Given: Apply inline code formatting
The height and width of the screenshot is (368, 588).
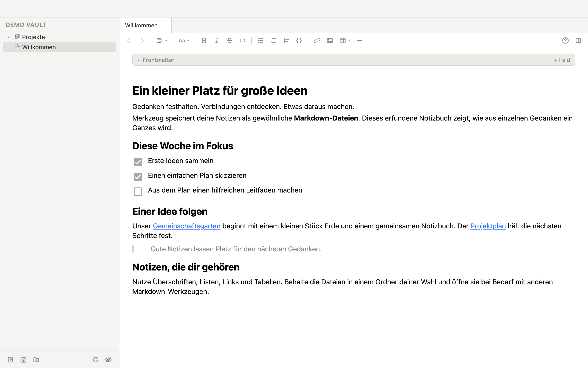Looking at the screenshot, I should [x=243, y=40].
